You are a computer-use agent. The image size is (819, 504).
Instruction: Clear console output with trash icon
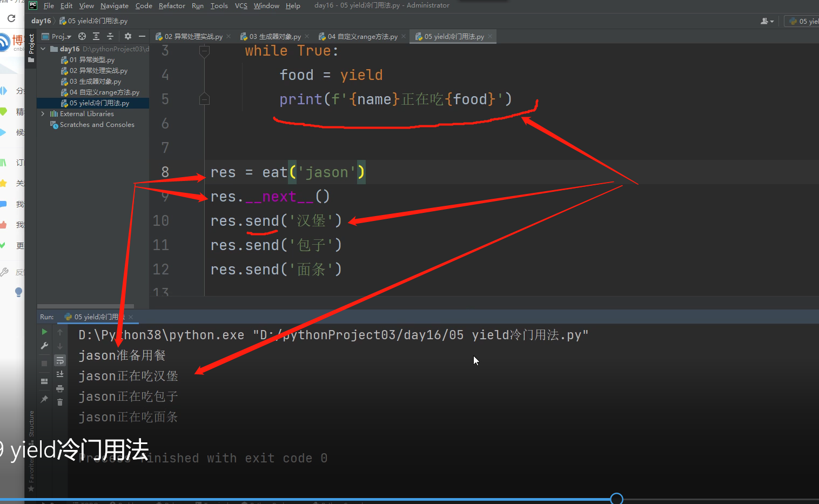coord(60,402)
